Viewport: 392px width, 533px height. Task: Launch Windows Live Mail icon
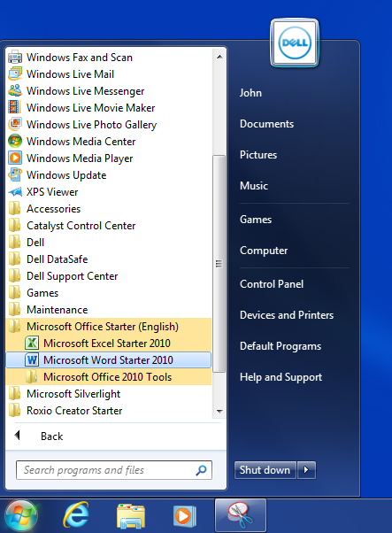(x=15, y=74)
